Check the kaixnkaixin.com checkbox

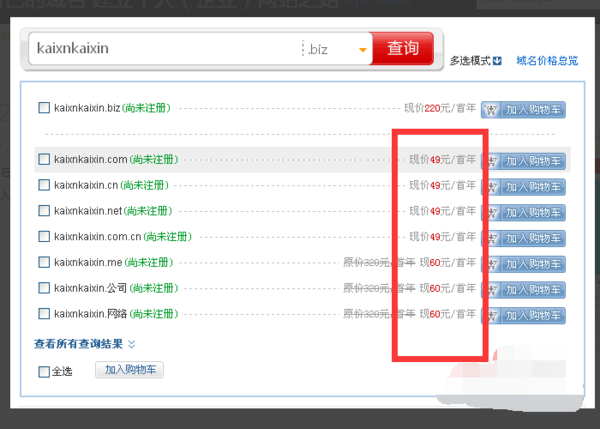pyautogui.click(x=44, y=159)
